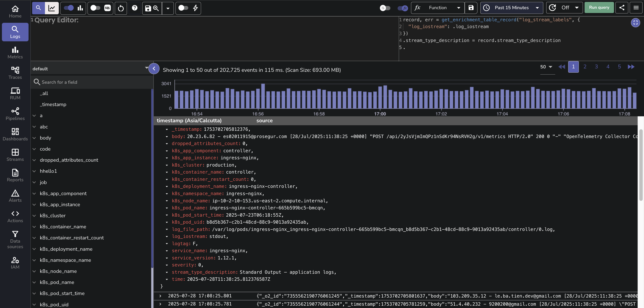Click the save function icon
This screenshot has width=644, height=308.
[x=471, y=7]
